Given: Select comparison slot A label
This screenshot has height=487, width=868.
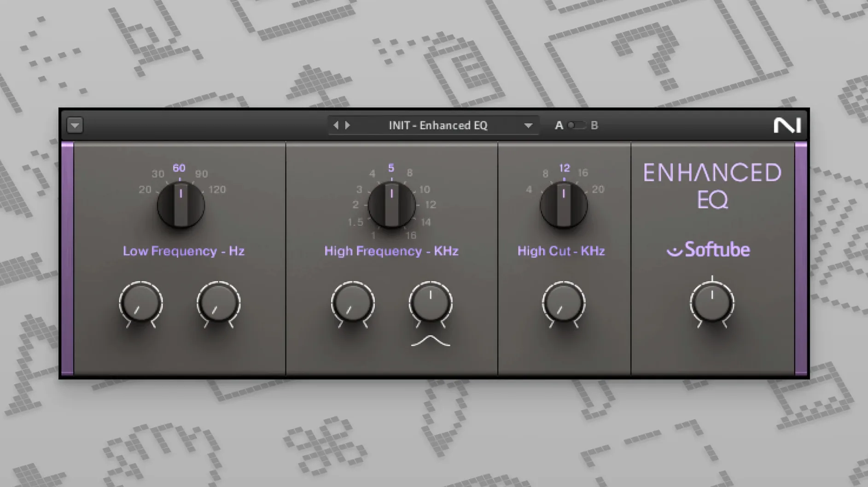Looking at the screenshot, I should (x=559, y=125).
